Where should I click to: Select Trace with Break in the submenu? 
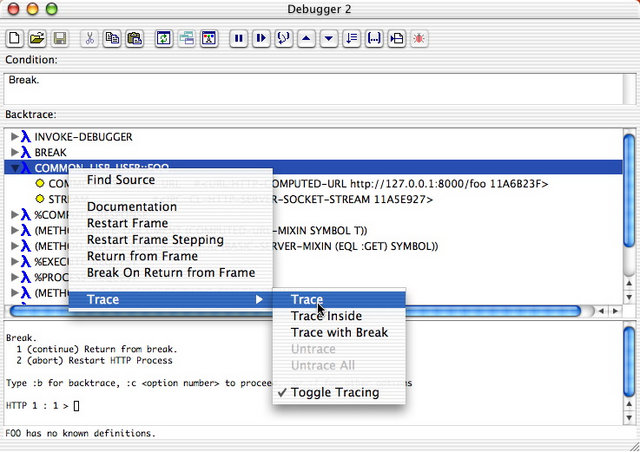point(339,332)
